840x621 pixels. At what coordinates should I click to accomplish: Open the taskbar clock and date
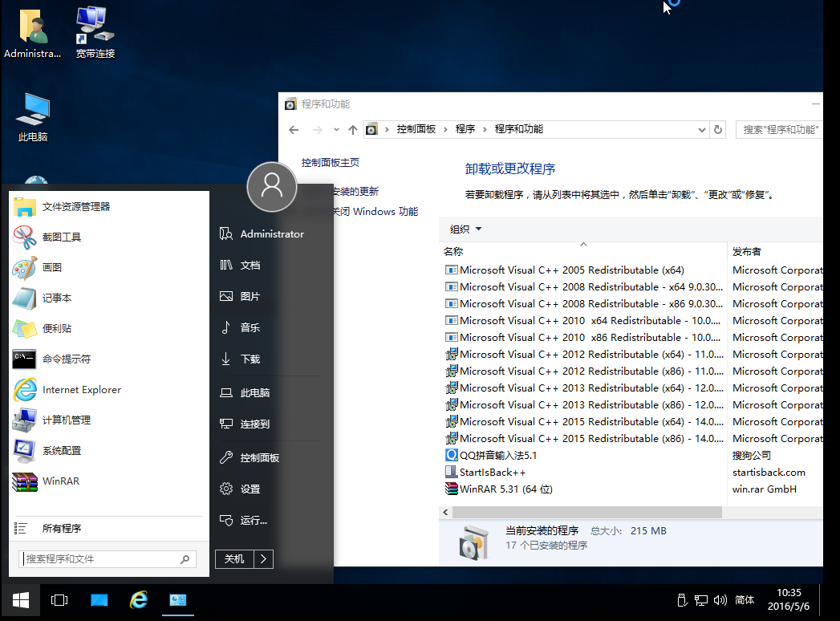pyautogui.click(x=789, y=599)
